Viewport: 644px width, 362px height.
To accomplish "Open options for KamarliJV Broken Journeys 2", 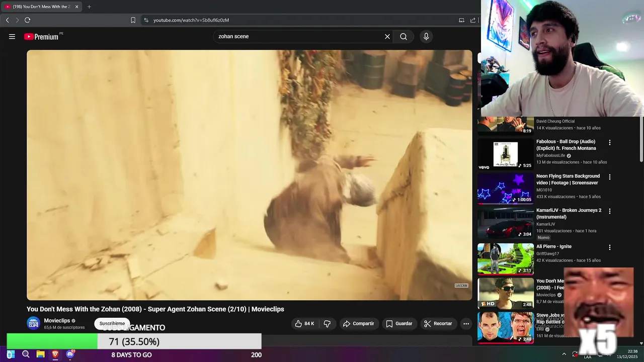I will (x=610, y=211).
